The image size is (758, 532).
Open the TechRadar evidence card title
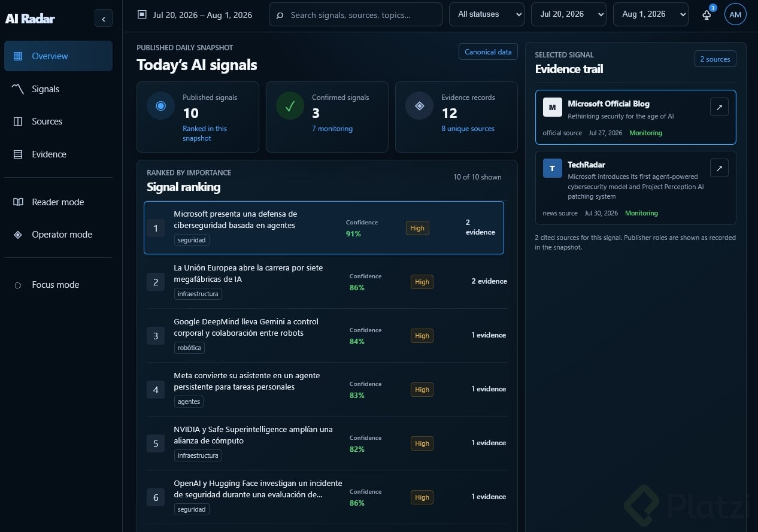[586, 165]
